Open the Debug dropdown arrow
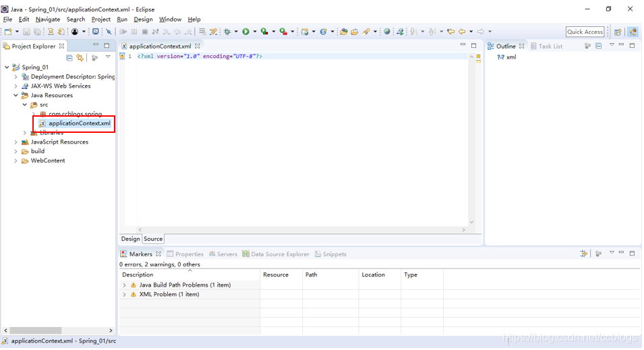Viewport: 644px width, 350px height. point(236,32)
